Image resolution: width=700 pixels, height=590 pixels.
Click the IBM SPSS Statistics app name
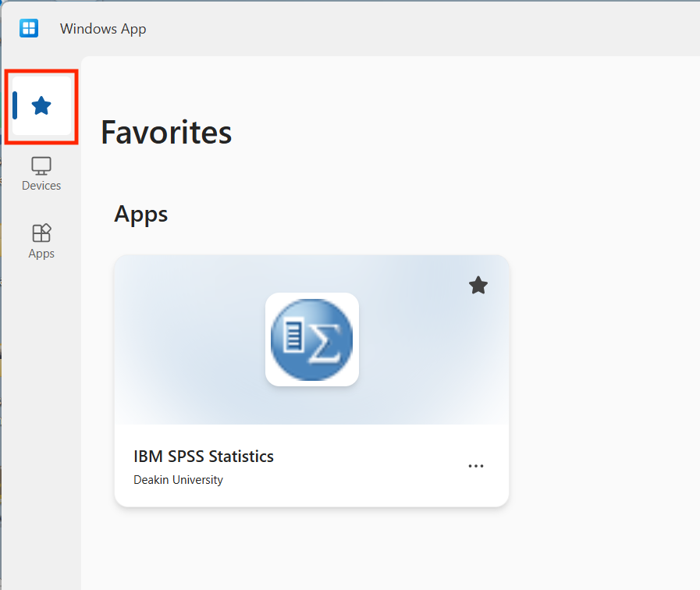pyautogui.click(x=204, y=457)
